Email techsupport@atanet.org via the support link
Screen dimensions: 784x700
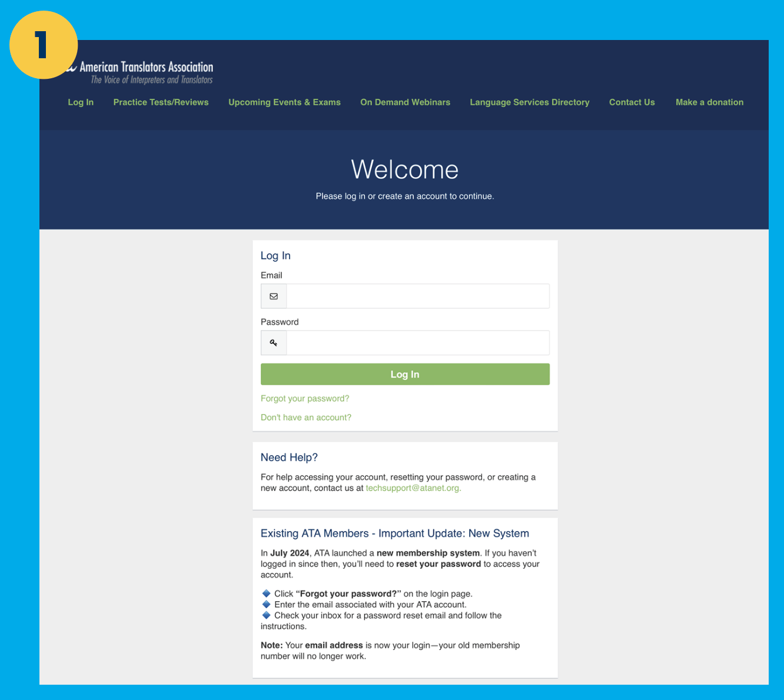click(x=412, y=488)
